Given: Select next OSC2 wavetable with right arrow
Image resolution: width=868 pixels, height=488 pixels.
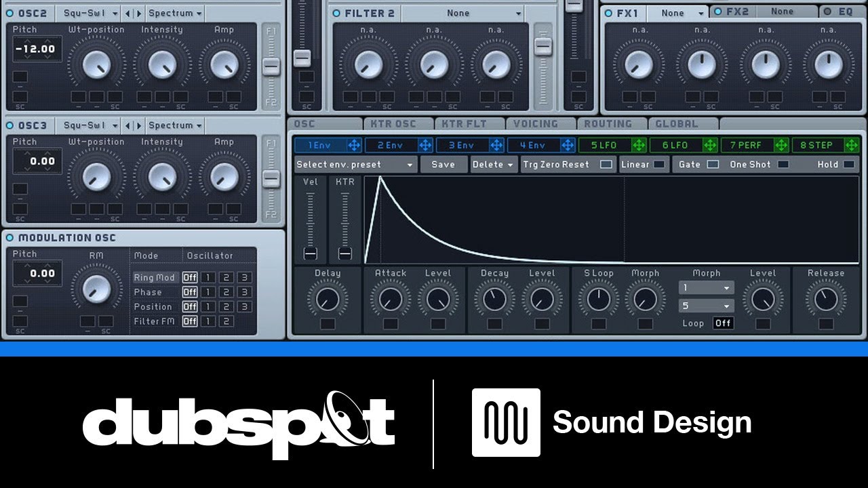Looking at the screenshot, I should (139, 14).
